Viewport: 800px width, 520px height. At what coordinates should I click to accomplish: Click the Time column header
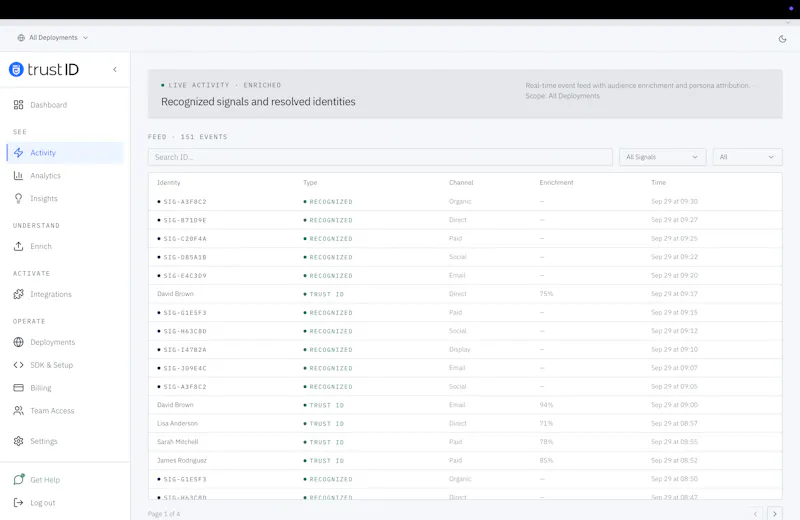coord(659,183)
